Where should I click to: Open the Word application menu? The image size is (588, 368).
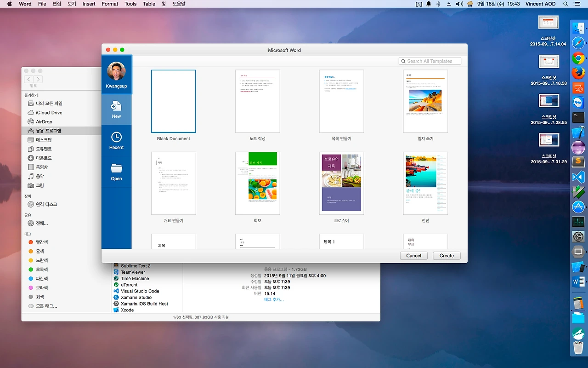click(x=25, y=4)
